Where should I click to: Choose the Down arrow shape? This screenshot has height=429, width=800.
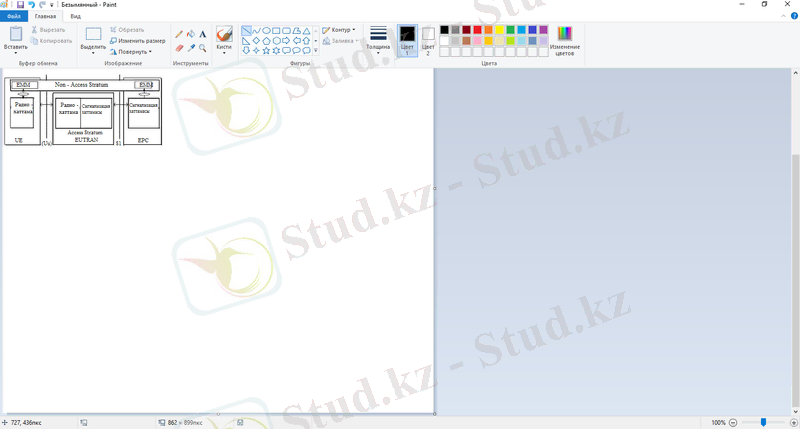tap(246, 51)
